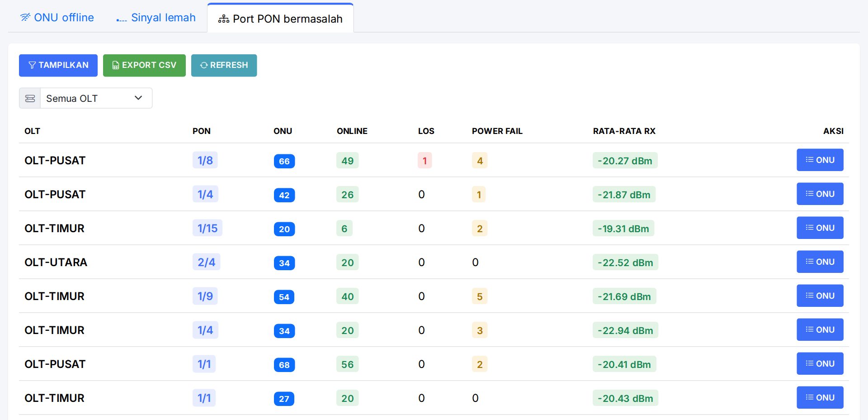The height and width of the screenshot is (420, 868).
Task: Open ONU list for OLT-PUSAT PON 1/8
Action: [820, 160]
